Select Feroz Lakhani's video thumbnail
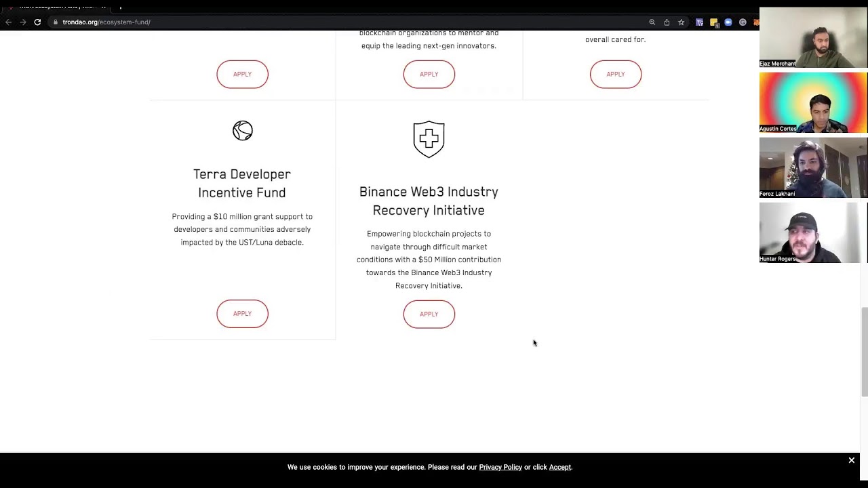868x488 pixels. click(x=813, y=167)
